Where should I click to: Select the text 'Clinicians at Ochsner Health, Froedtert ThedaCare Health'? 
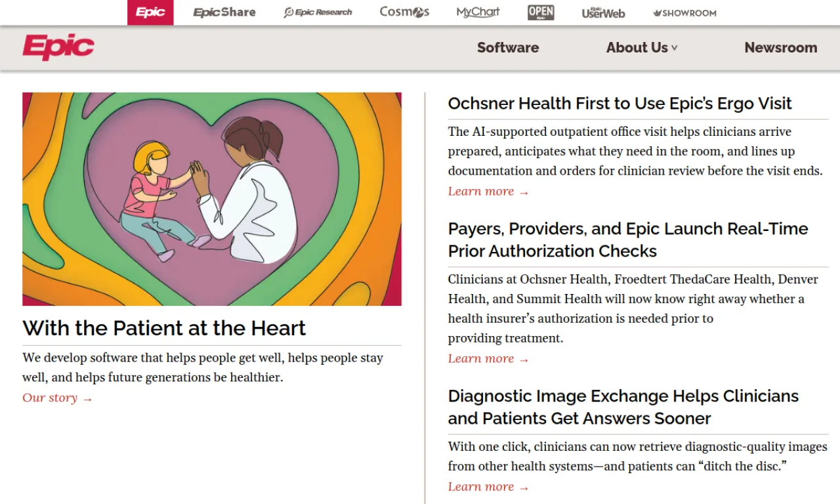coord(612,279)
